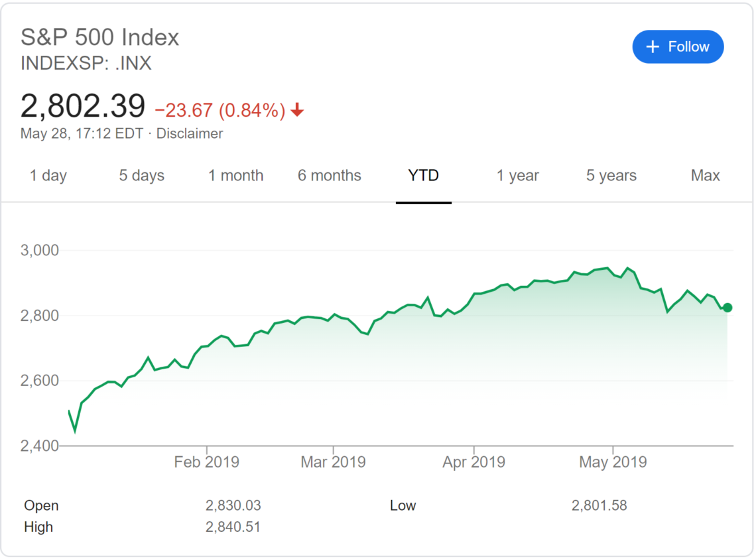Click the May 2019 axis label

tap(612, 462)
